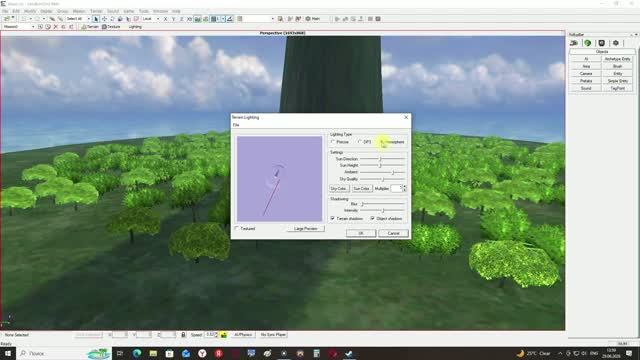Lock movement to XY plane
640x360 pixels.
point(189,19)
